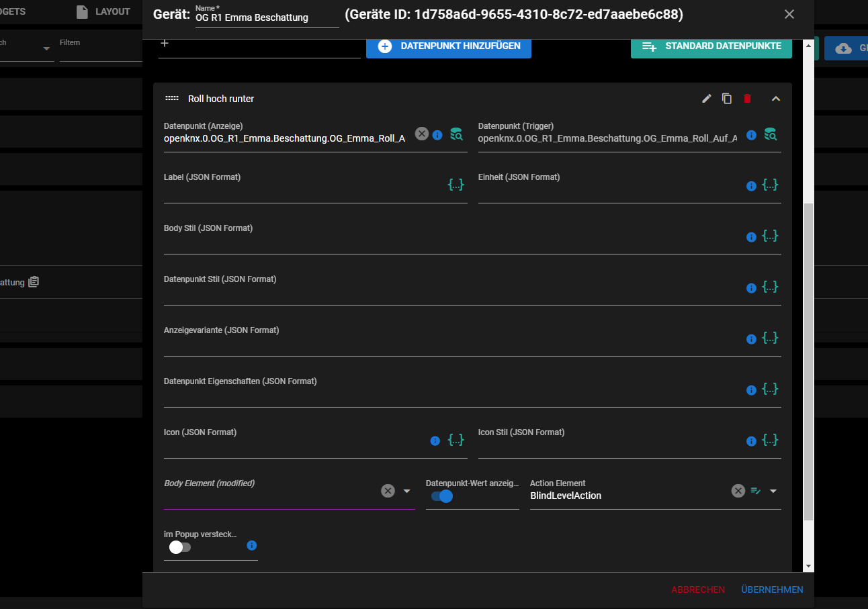Viewport: 868px width, 609px height.
Task: Show info for Datenpunkt Eigenschaften field
Action: [x=752, y=390]
